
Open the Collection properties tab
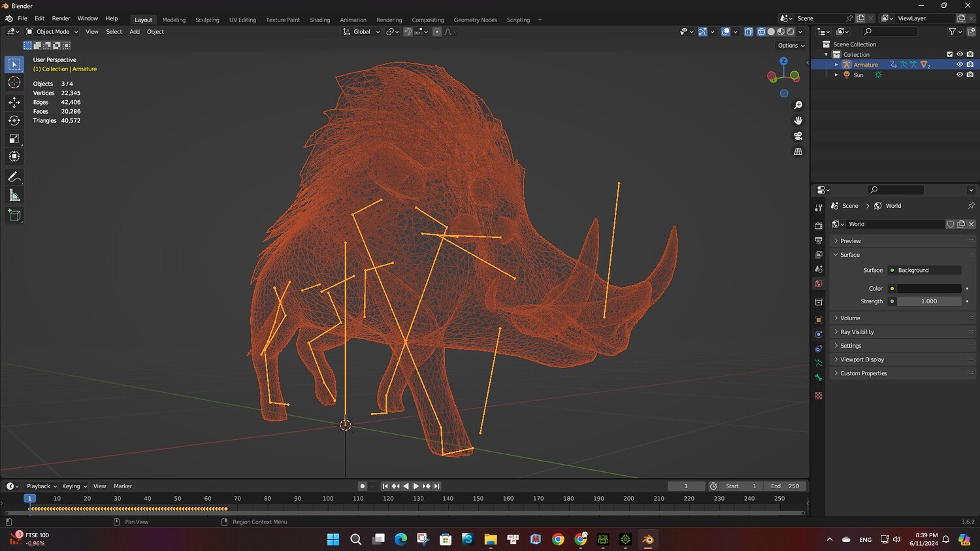tap(819, 302)
